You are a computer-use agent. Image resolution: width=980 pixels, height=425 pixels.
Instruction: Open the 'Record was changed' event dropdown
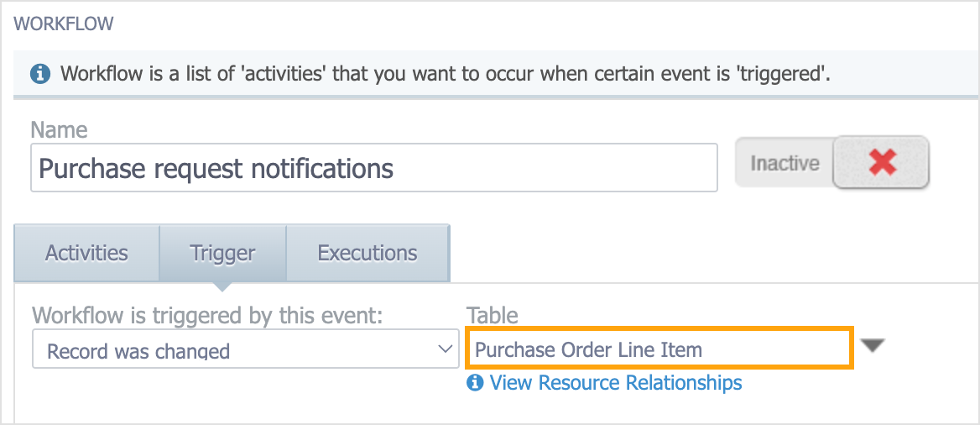[x=245, y=349]
